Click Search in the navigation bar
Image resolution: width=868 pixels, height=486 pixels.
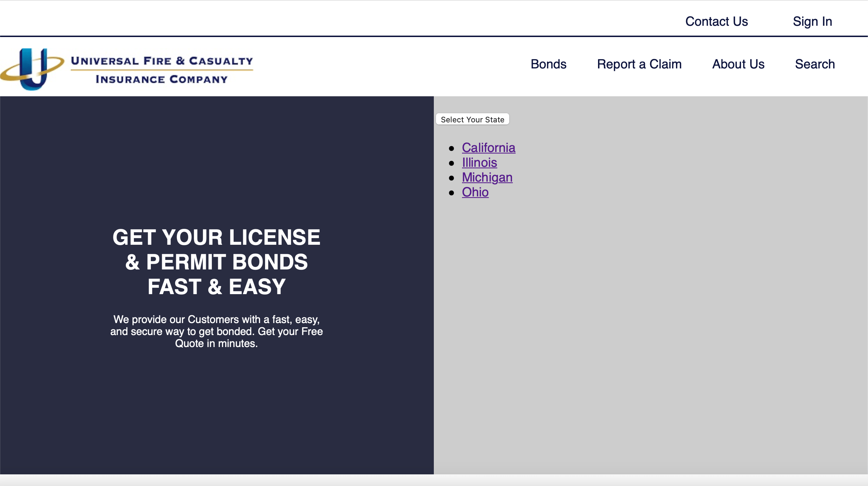pos(814,64)
